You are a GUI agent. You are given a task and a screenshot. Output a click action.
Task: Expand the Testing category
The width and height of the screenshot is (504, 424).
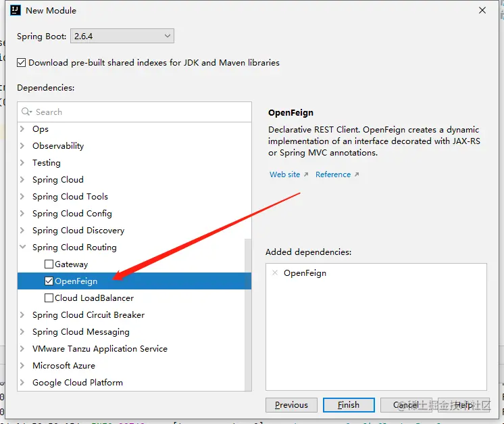tap(22, 162)
